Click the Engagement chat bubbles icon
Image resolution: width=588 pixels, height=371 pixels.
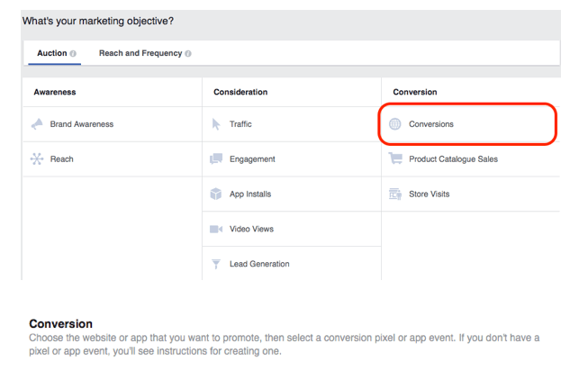click(216, 159)
